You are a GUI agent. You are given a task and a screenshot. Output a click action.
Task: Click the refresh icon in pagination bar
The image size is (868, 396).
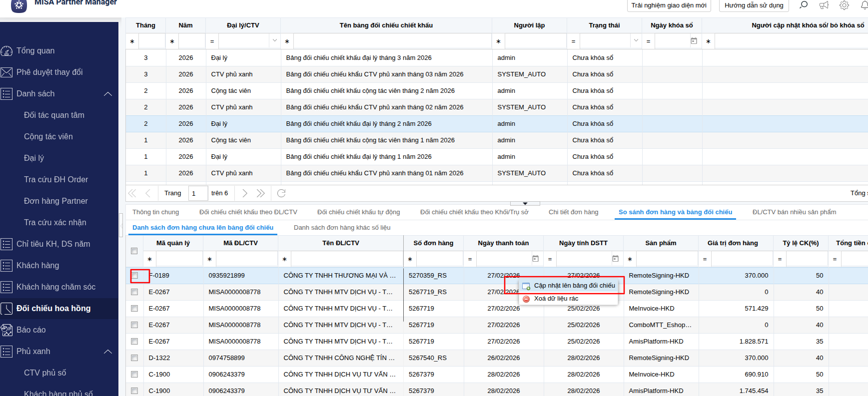pyautogui.click(x=281, y=193)
